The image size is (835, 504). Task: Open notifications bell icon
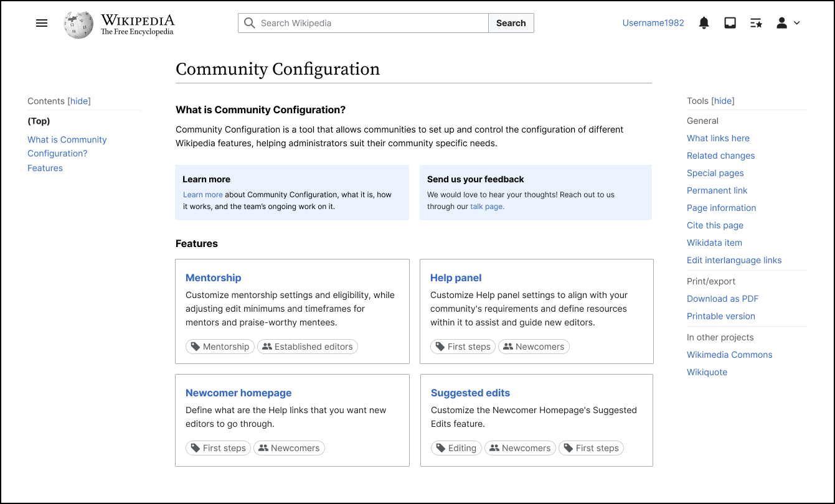(704, 23)
